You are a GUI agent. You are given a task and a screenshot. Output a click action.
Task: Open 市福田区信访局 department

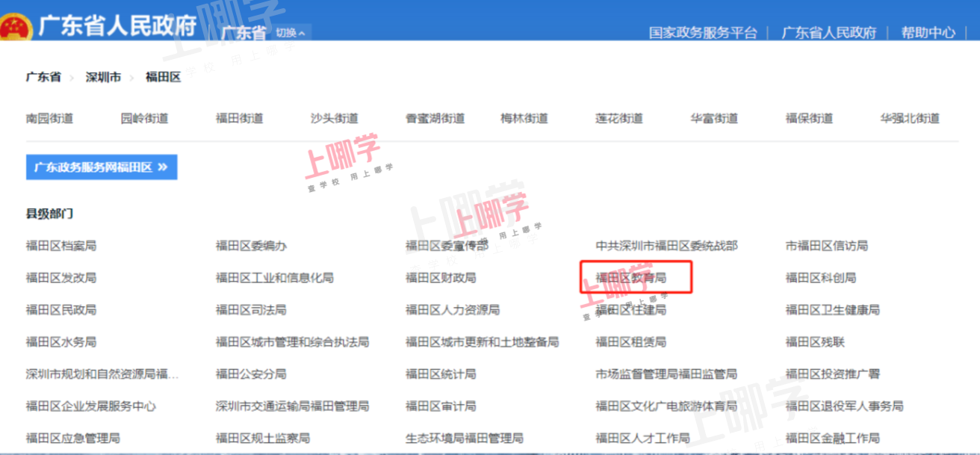click(826, 246)
